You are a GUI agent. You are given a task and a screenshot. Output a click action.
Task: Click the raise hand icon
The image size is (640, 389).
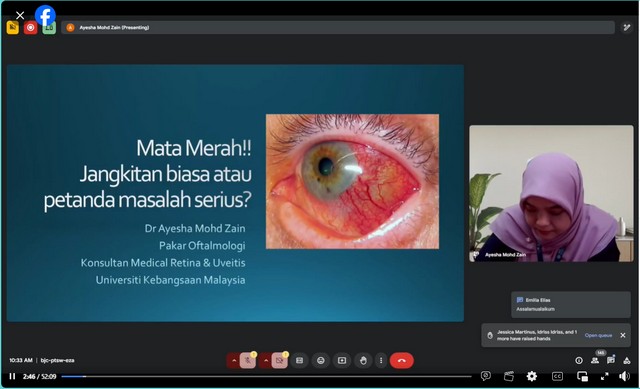click(363, 360)
